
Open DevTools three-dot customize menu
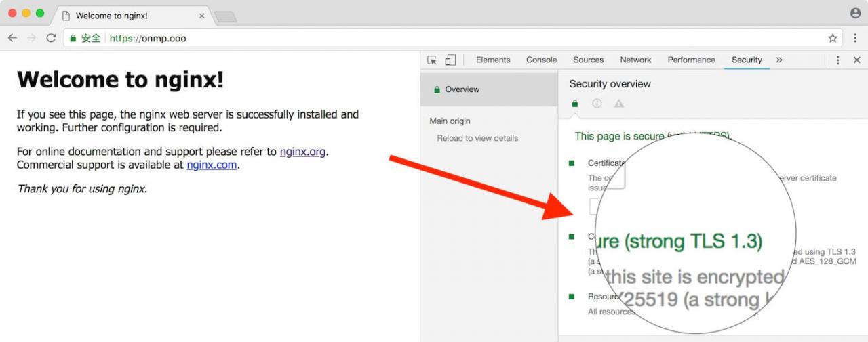coord(837,60)
